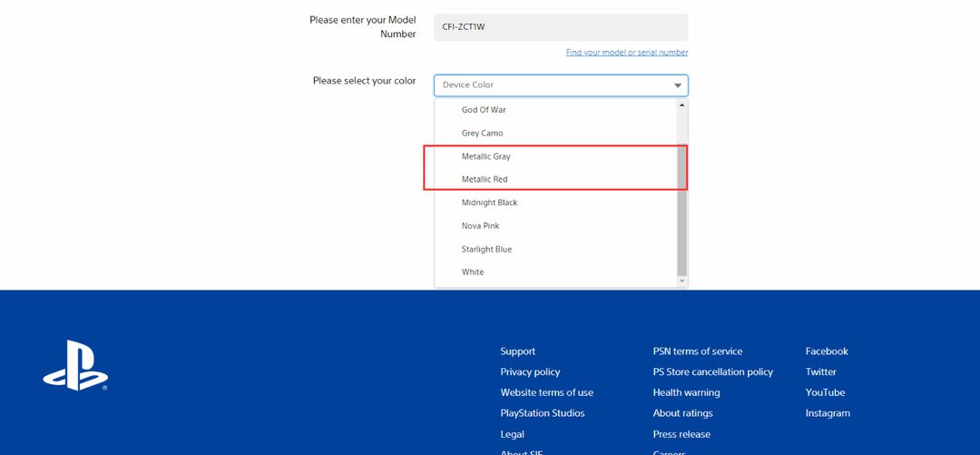This screenshot has width=980, height=455.
Task: Open the Press release link
Action: 681,434
